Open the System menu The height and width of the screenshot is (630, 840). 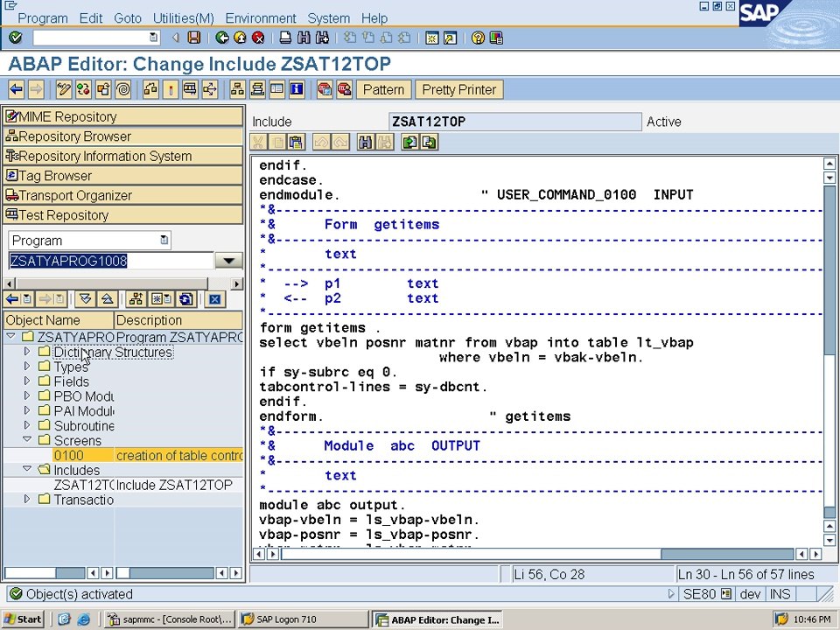[328, 18]
